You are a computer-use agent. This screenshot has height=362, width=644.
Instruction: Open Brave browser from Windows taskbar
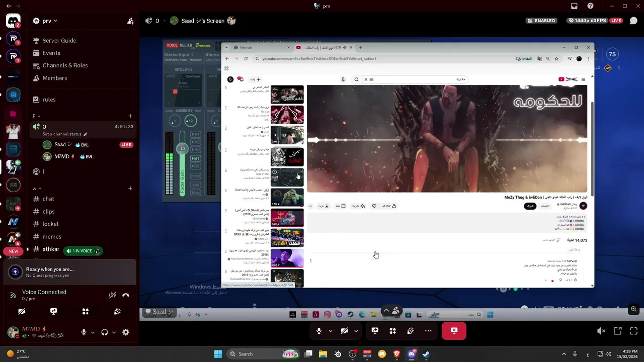coord(396,354)
